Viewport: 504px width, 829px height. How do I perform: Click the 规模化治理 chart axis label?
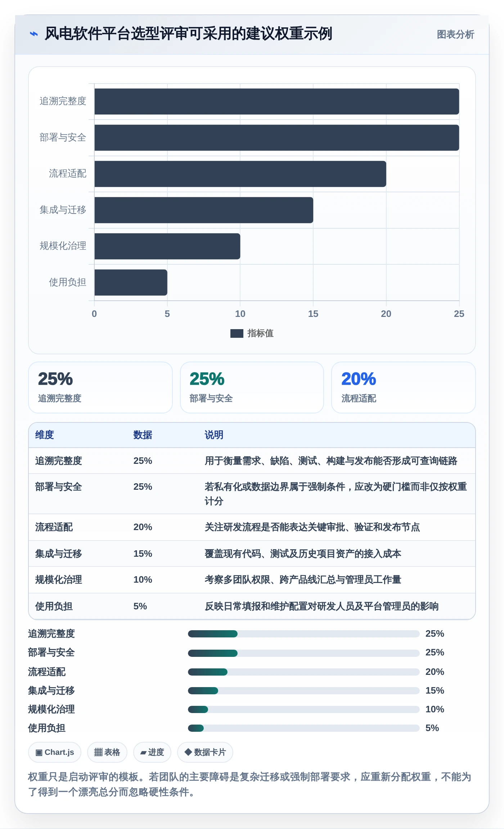tap(63, 246)
